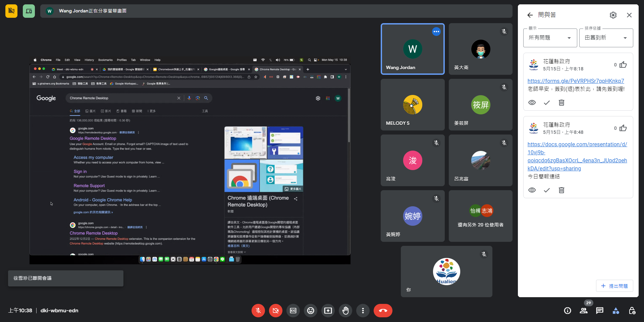Click the raise hand button
Viewport: 644px width, 322px height.
(345, 311)
